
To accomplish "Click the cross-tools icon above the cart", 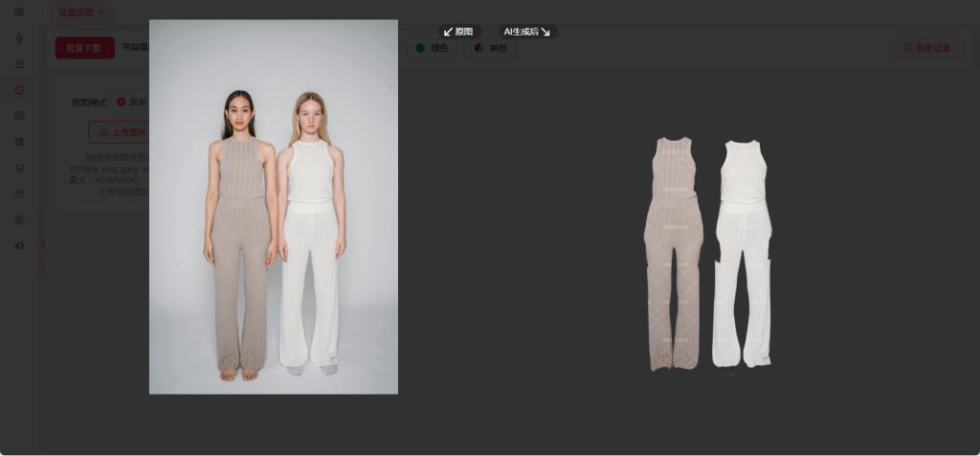I will click(19, 142).
